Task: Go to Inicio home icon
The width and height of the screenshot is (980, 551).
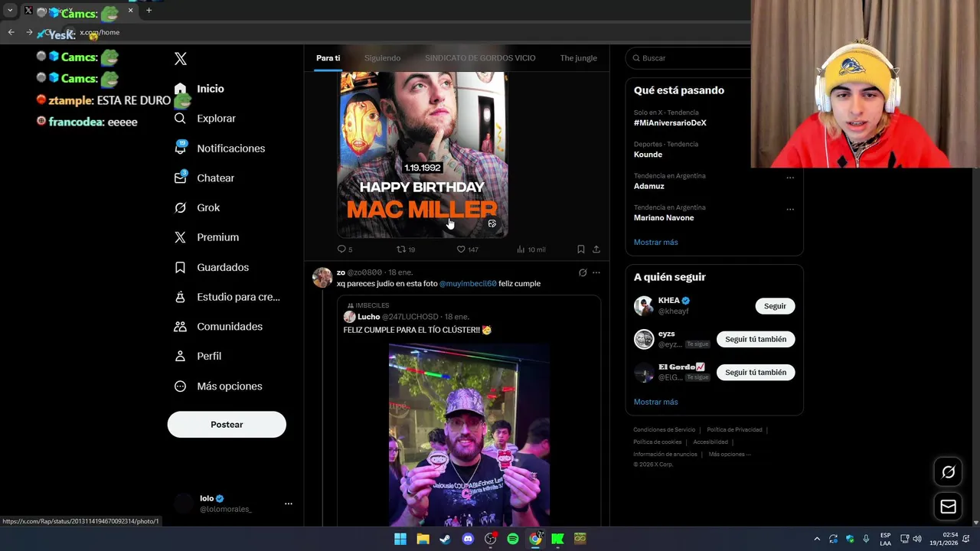Action: [x=180, y=89]
